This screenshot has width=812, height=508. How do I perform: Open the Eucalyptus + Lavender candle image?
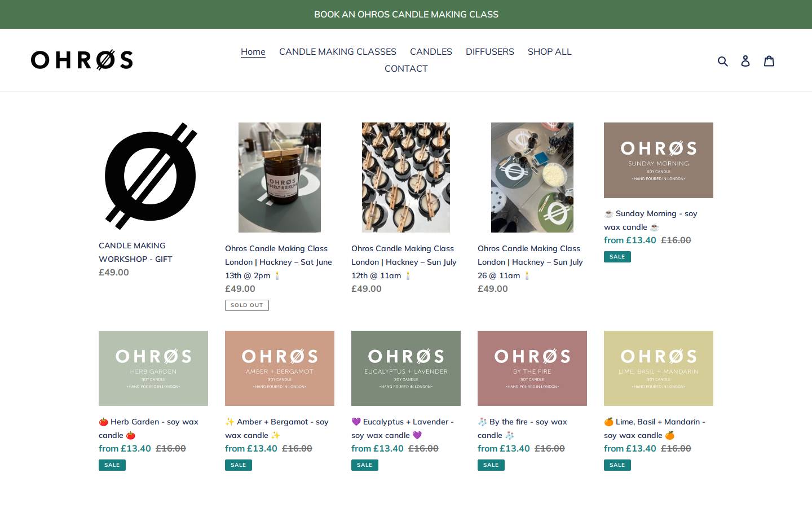(x=406, y=368)
